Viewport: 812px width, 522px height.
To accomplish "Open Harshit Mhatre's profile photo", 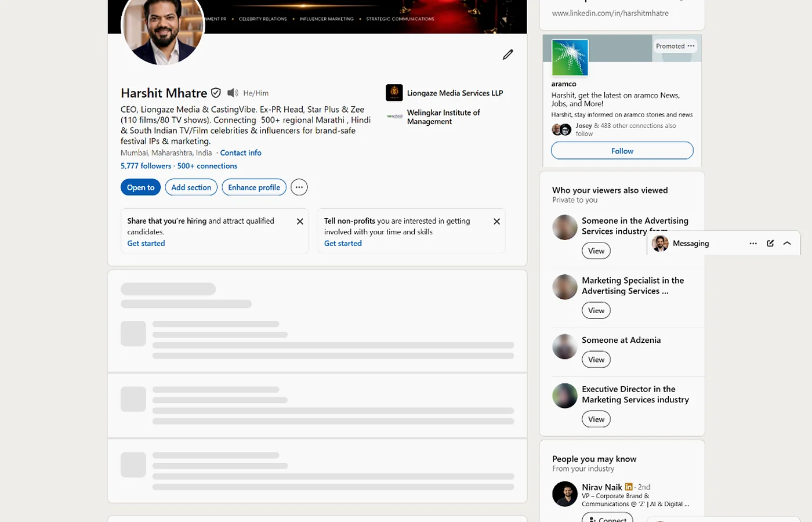I will click(162, 24).
